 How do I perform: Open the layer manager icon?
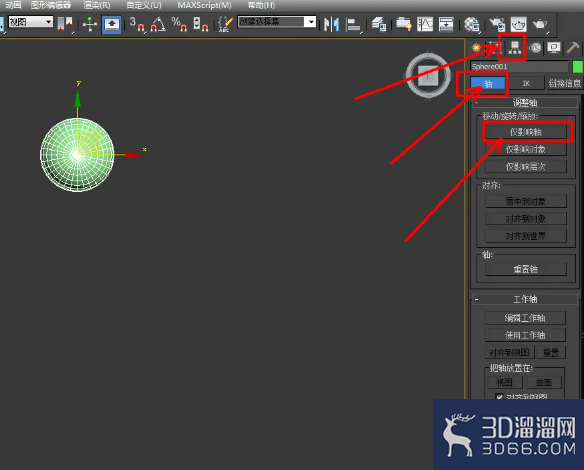point(379,25)
